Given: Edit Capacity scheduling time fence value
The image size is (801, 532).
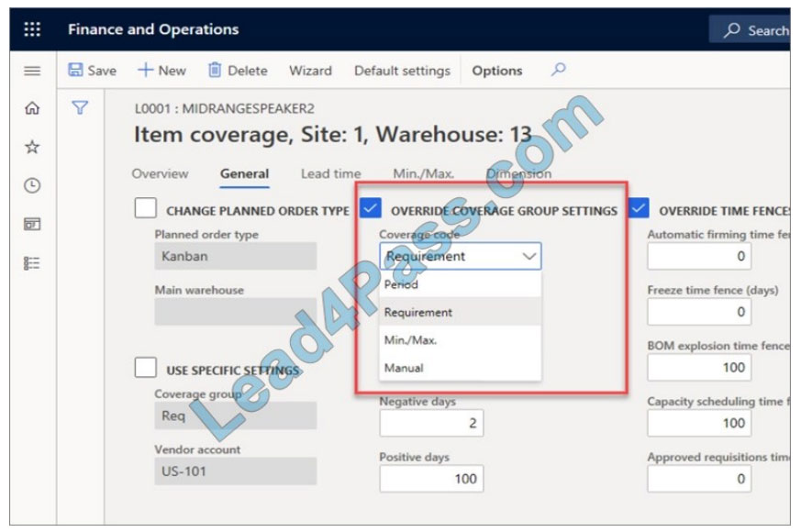Looking at the screenshot, I should pos(699,423).
